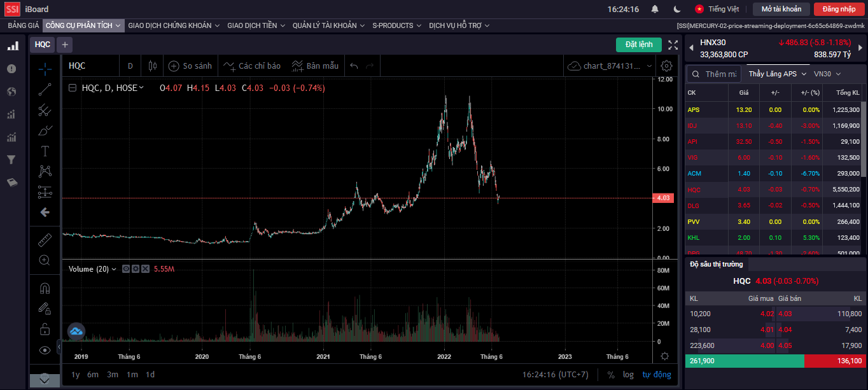The image size is (868, 390).
Task: Toggle magnet mode for drawings
Action: (45, 288)
